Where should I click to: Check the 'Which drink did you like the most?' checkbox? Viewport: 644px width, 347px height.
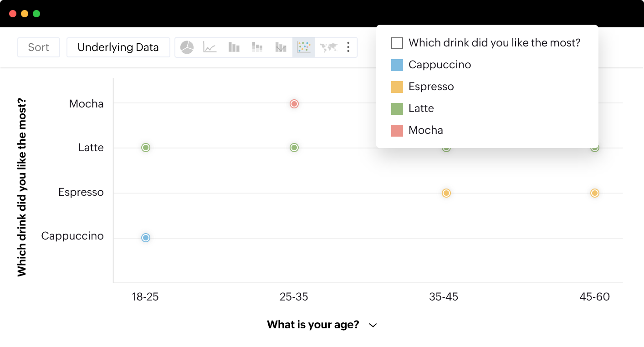pos(397,43)
